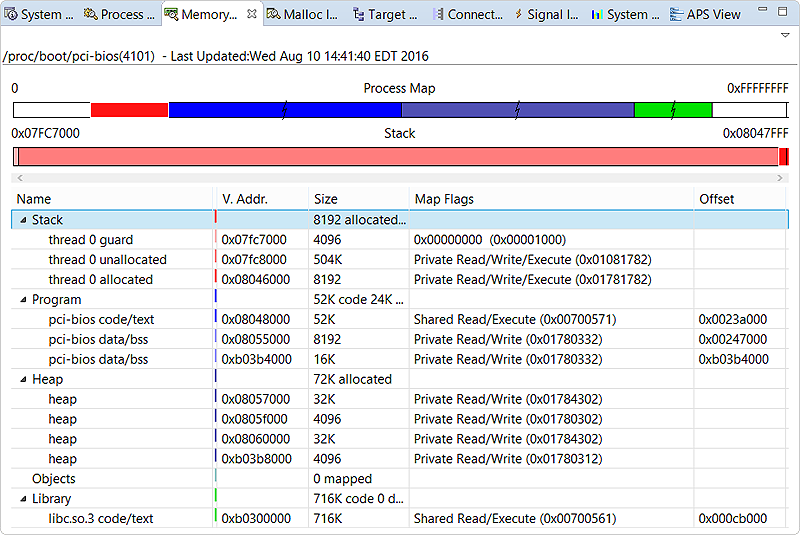Click the Process Information tab icon
Image resolution: width=800 pixels, height=535 pixels.
[x=90, y=14]
